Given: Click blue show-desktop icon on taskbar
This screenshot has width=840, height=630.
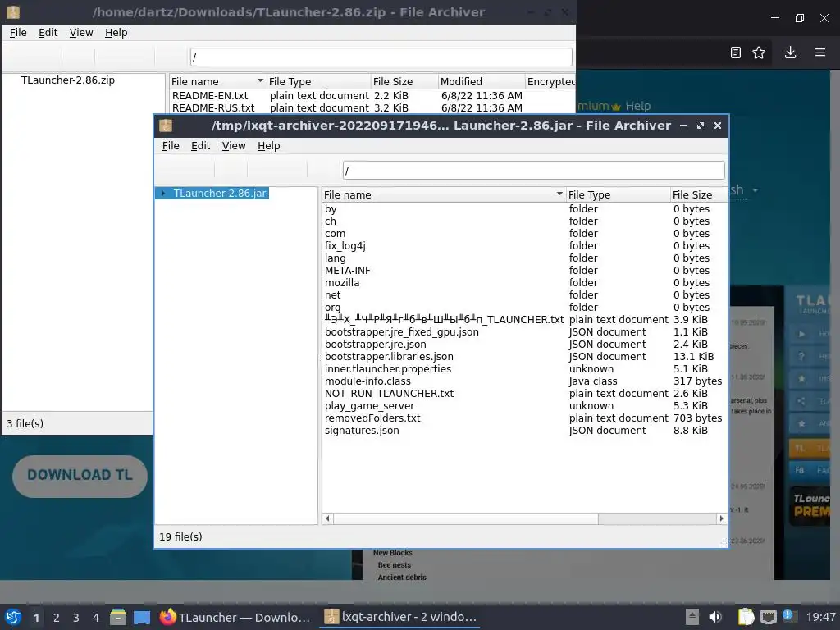Looking at the screenshot, I should pyautogui.click(x=142, y=617).
